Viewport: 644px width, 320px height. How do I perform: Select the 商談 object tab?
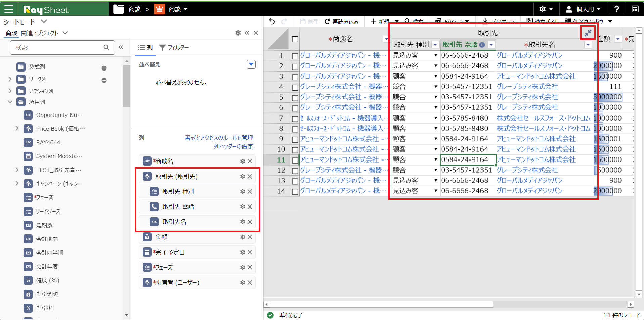coord(11,33)
